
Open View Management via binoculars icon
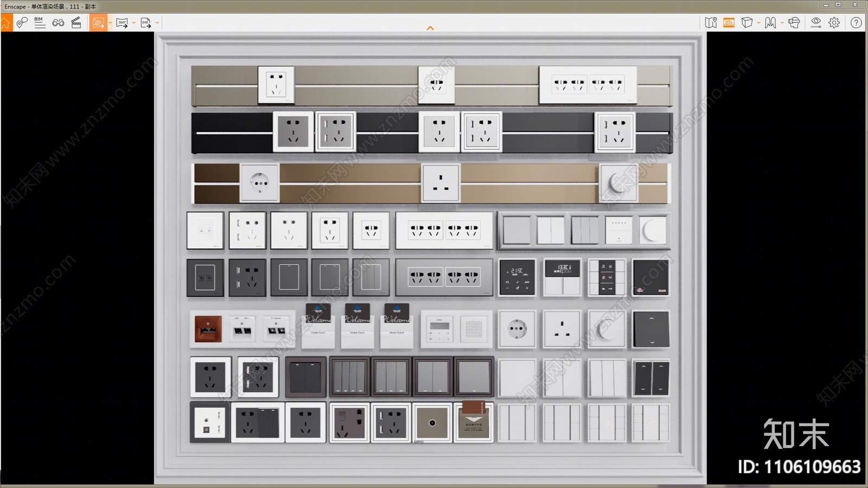pyautogui.click(x=58, y=23)
